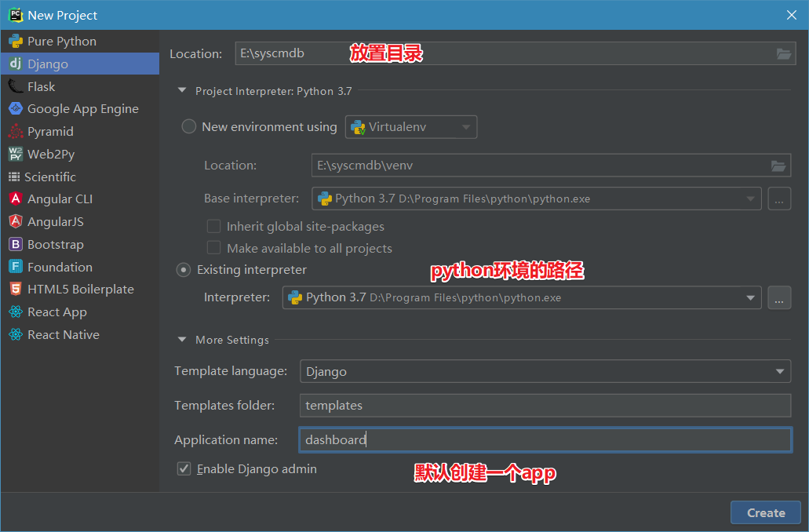Click the PyCharm logo in title bar
The image size is (809, 532).
point(16,15)
